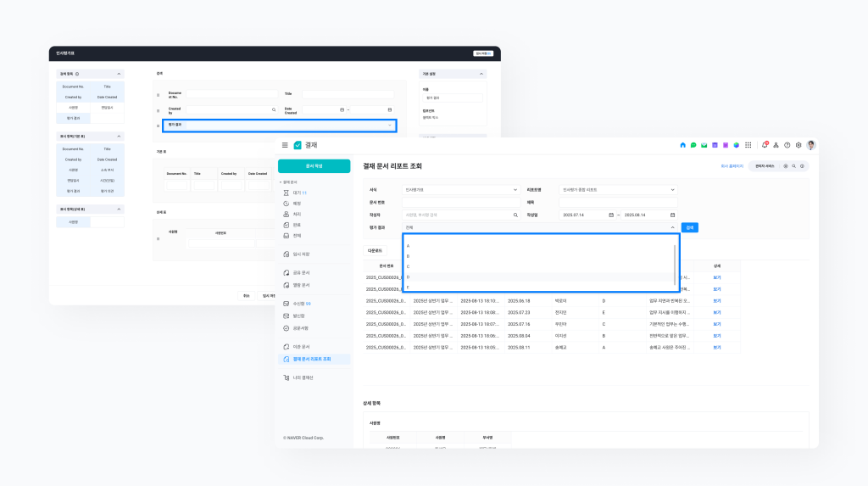Click the magnifier in 작성자 search field
Screen dimensions: 868x486
pyautogui.click(x=515, y=215)
